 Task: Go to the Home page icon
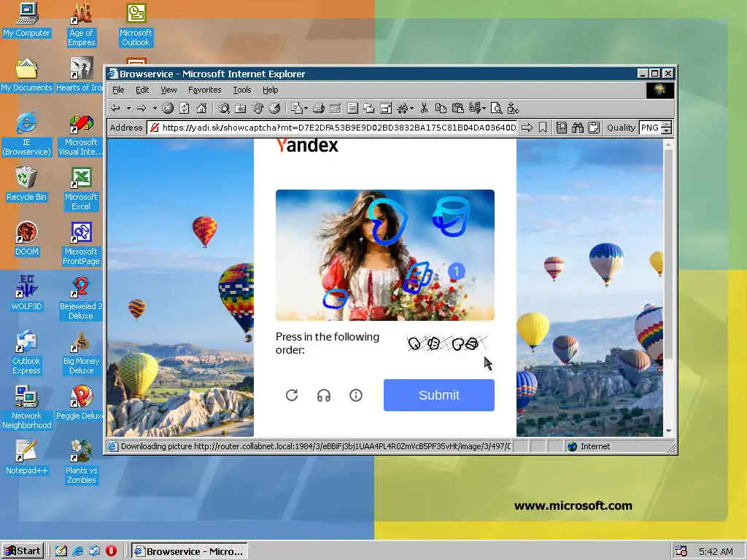(201, 109)
